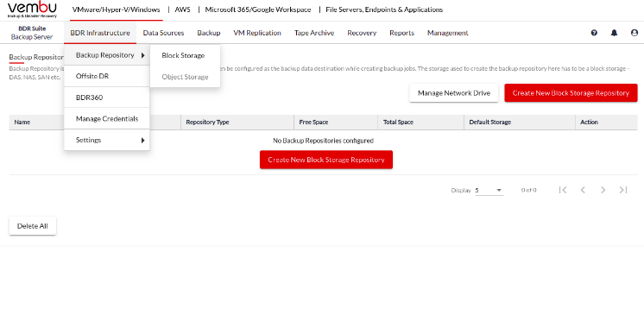Go to the next page arrow
The image size is (644, 334).
pos(603,190)
